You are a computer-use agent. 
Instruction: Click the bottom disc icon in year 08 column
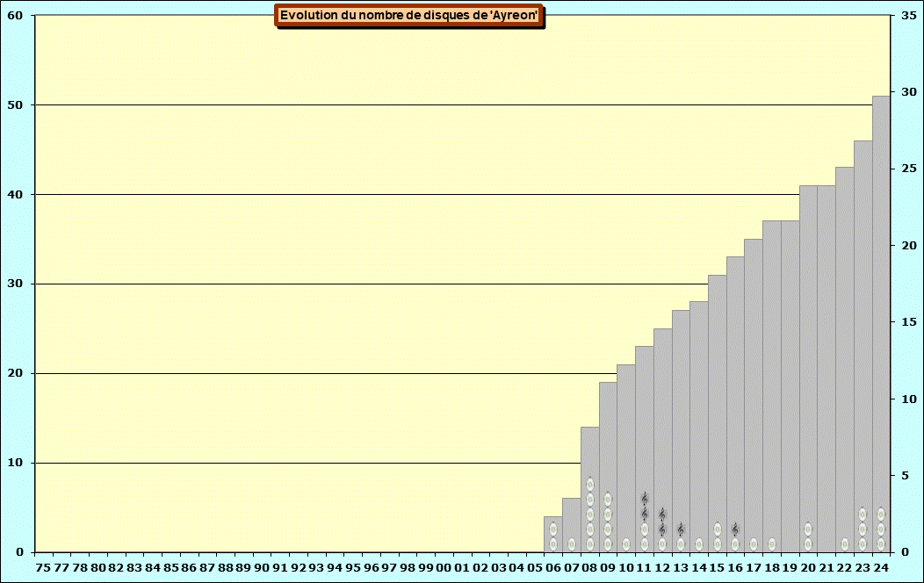590,544
